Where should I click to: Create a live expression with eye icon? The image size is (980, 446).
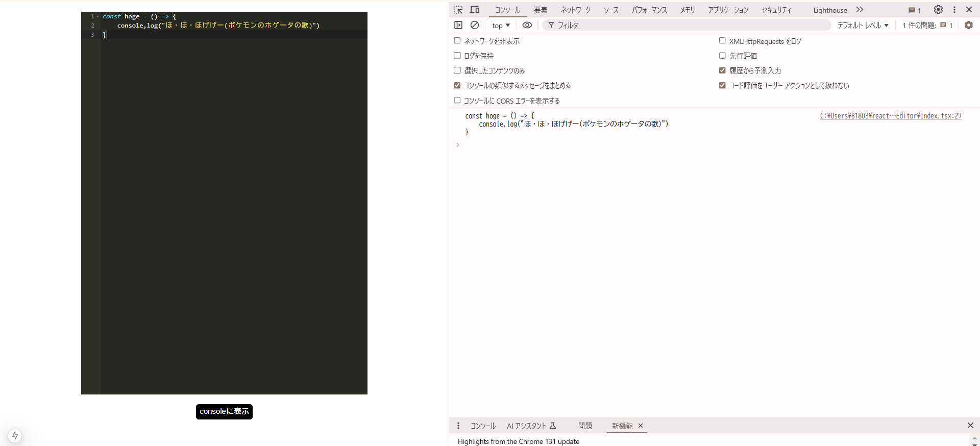(527, 25)
